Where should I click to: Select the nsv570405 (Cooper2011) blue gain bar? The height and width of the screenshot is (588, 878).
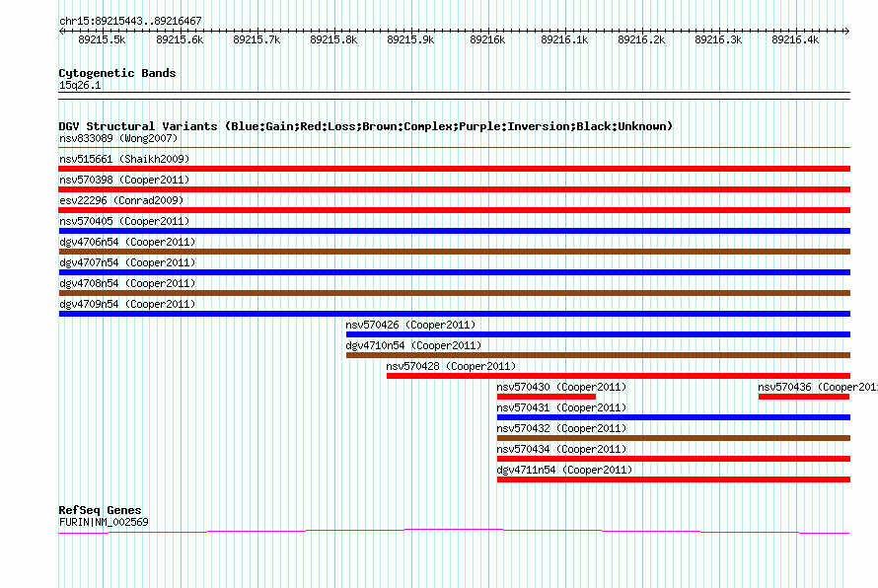pyautogui.click(x=454, y=231)
